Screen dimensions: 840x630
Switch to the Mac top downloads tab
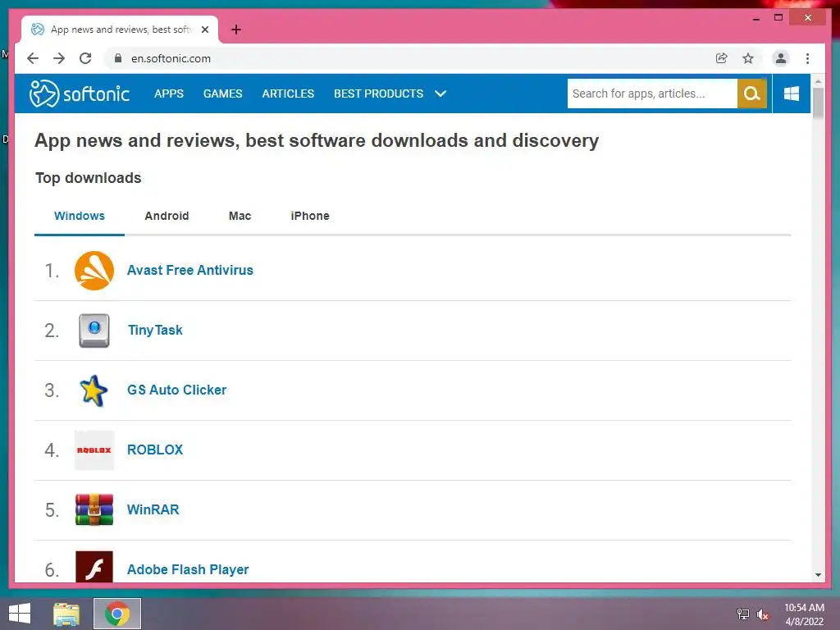pyautogui.click(x=240, y=216)
